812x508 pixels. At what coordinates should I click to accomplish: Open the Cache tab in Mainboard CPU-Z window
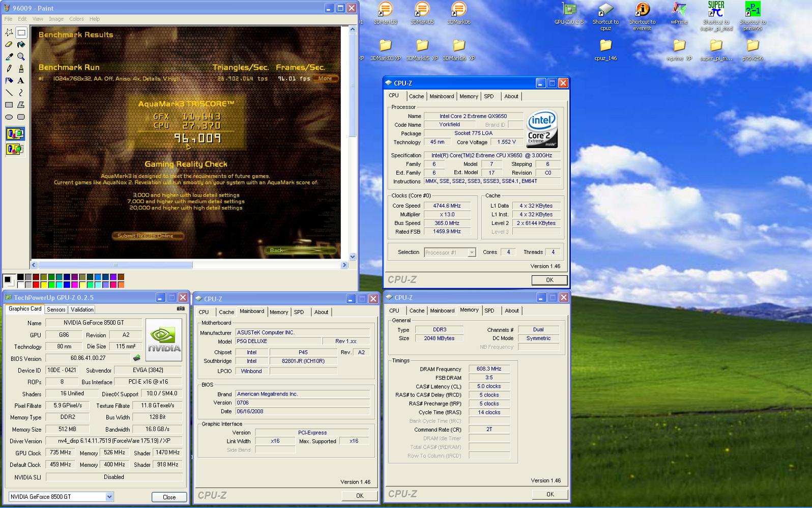point(226,312)
